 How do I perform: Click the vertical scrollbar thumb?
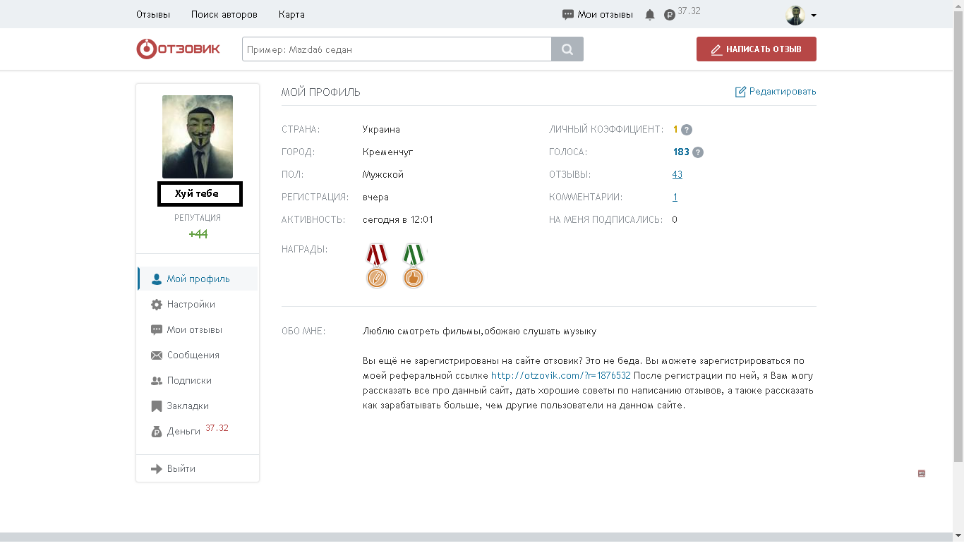[958, 236]
